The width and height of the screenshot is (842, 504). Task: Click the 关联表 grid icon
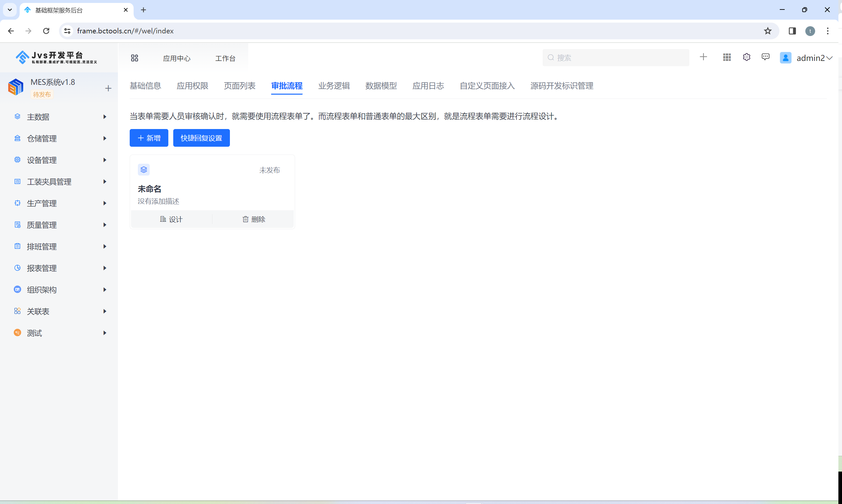17,311
